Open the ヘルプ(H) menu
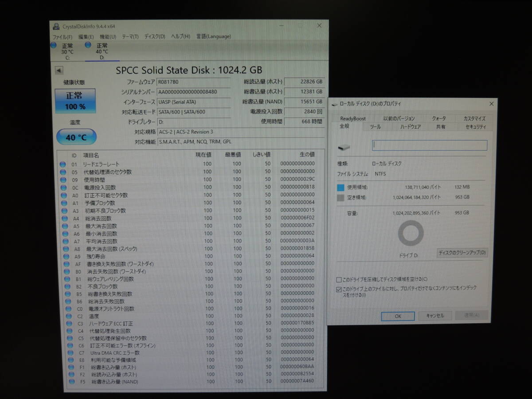This screenshot has width=532, height=399. pos(180,36)
